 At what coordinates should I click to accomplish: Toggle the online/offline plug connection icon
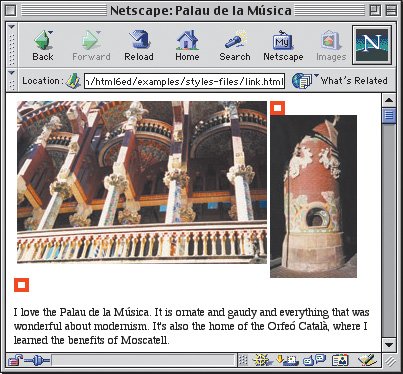[37, 360]
